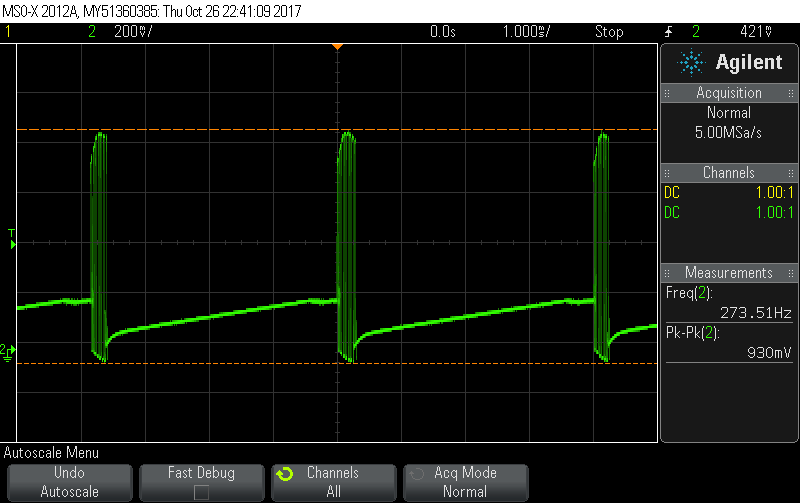Click the Undo Autoscale softkey
The height and width of the screenshot is (503, 800).
pyautogui.click(x=70, y=482)
